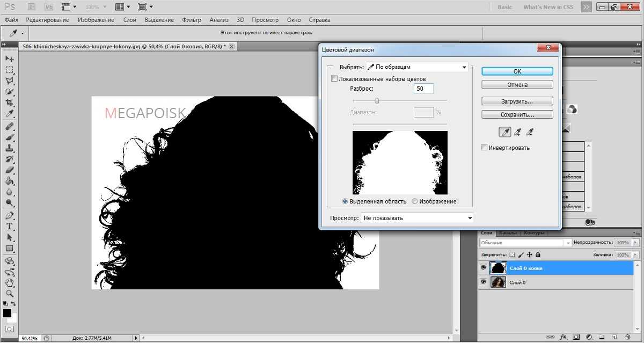
Task: Pick the Add to Sample eyedropper
Action: coord(517,132)
